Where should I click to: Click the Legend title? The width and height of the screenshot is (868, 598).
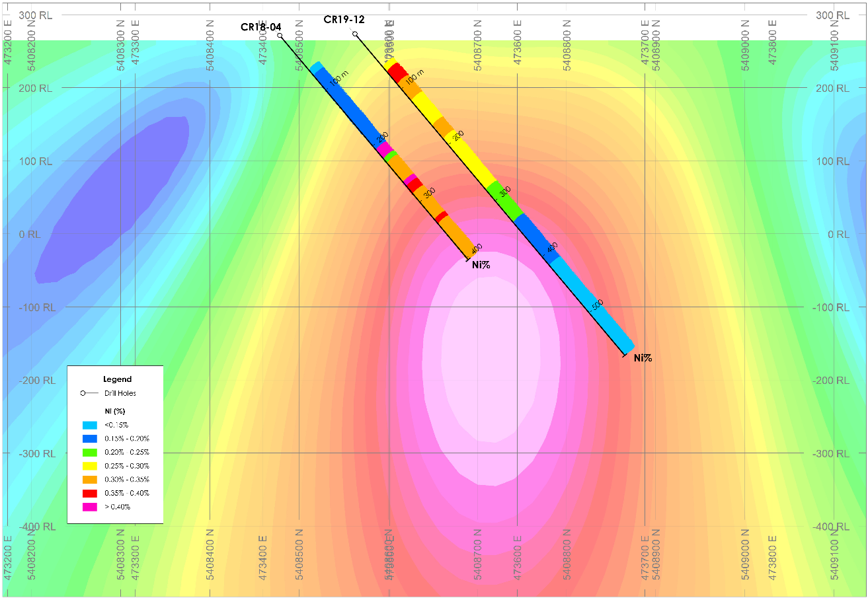click(117, 379)
